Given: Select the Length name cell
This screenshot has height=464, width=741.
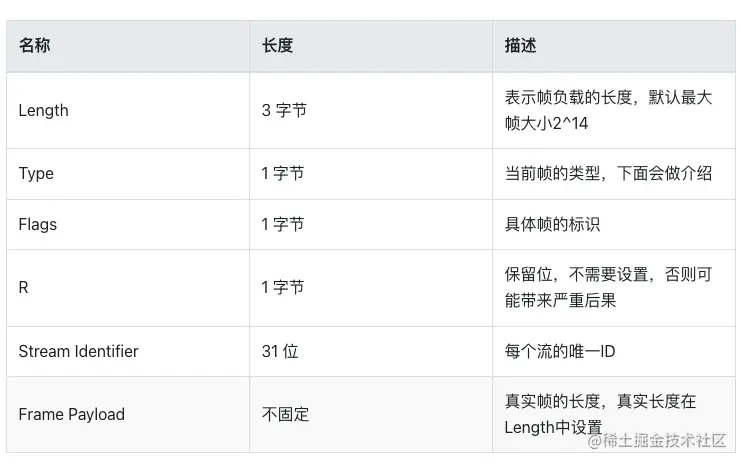Looking at the screenshot, I should (x=44, y=110).
